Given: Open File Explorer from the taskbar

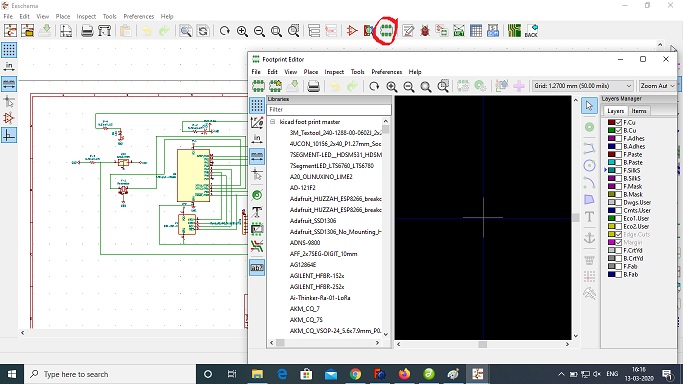Looking at the screenshot, I should click(257, 374).
